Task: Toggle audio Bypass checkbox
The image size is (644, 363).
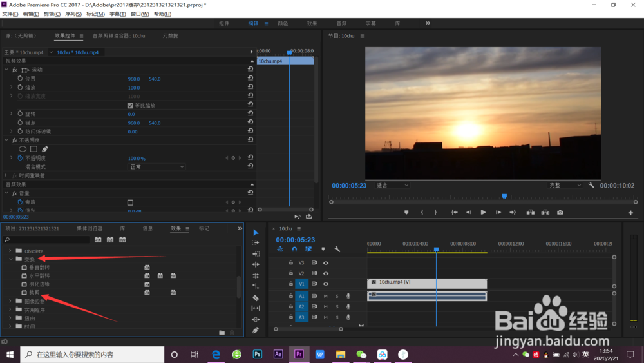Action: click(130, 202)
